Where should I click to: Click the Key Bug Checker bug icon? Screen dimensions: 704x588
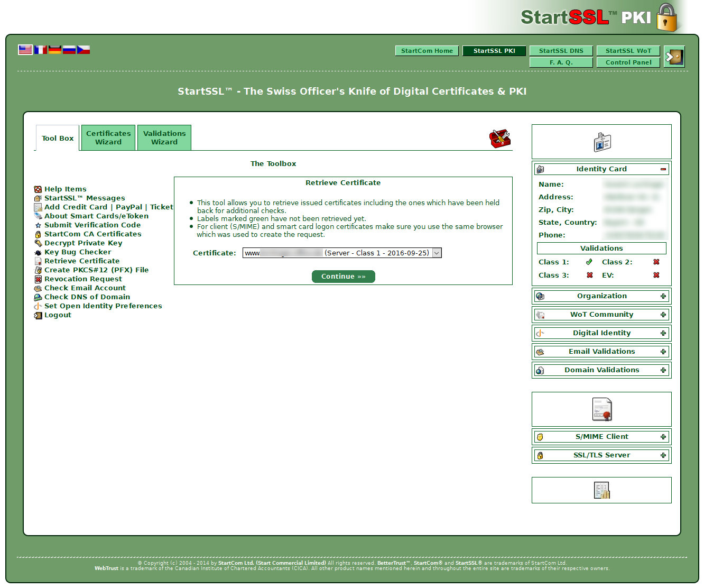(38, 252)
